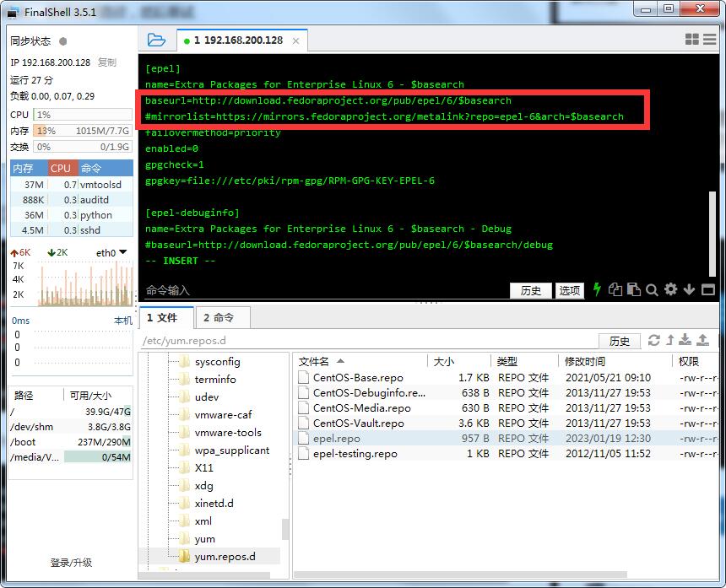Click the terminal download arrow icon
The height and width of the screenshot is (588, 726).
(x=689, y=289)
